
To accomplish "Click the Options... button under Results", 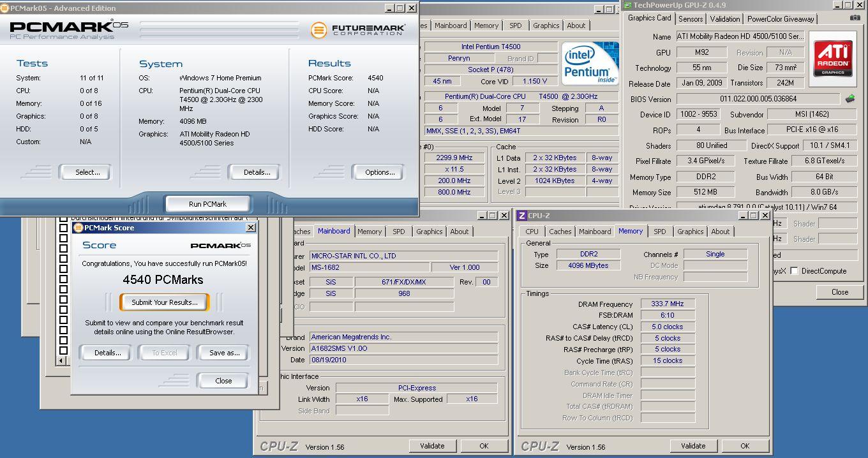I will [378, 172].
